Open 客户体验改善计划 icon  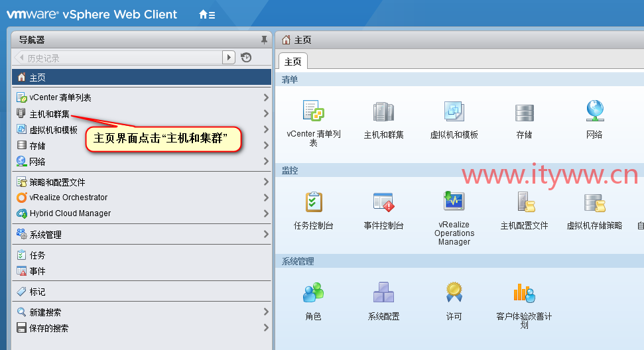525,293
